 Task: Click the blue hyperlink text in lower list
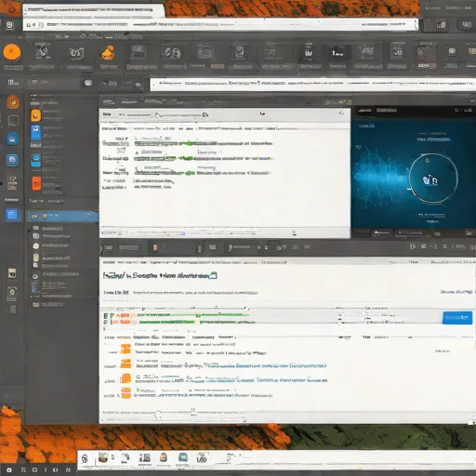[281, 366]
